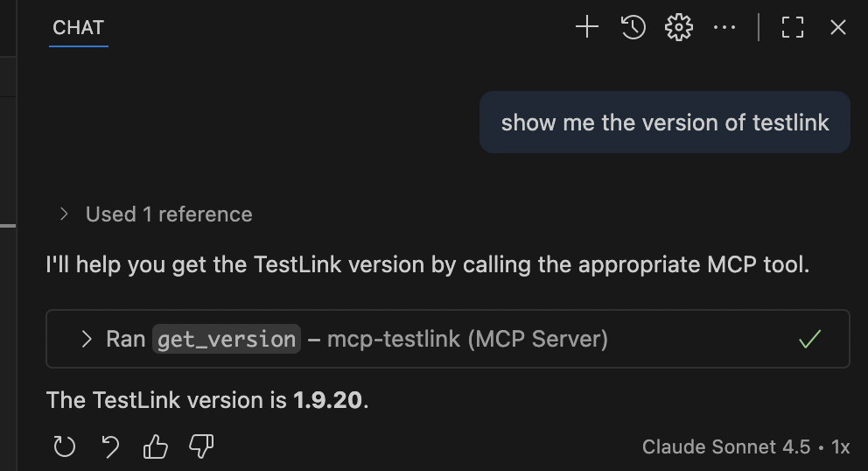
Task: Mark response helpful with thumbs up
Action: click(156, 447)
